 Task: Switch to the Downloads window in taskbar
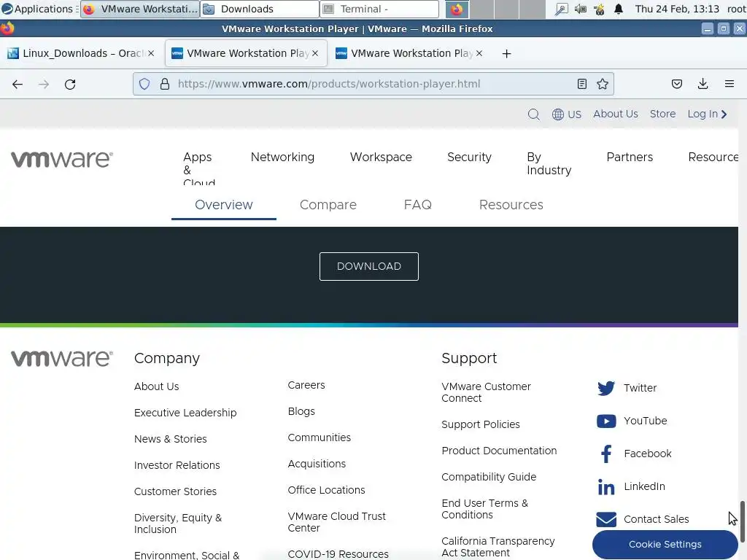260,9
